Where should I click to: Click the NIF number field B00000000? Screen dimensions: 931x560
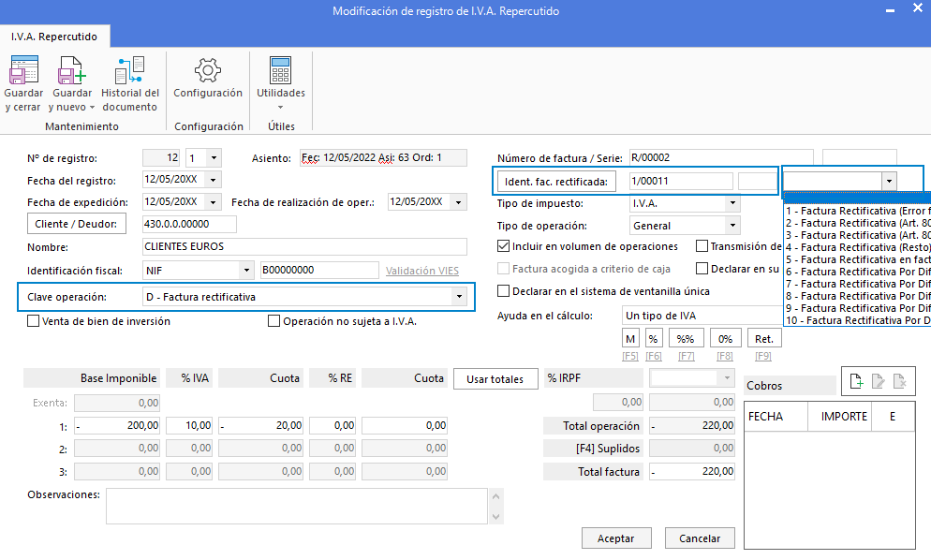[319, 270]
